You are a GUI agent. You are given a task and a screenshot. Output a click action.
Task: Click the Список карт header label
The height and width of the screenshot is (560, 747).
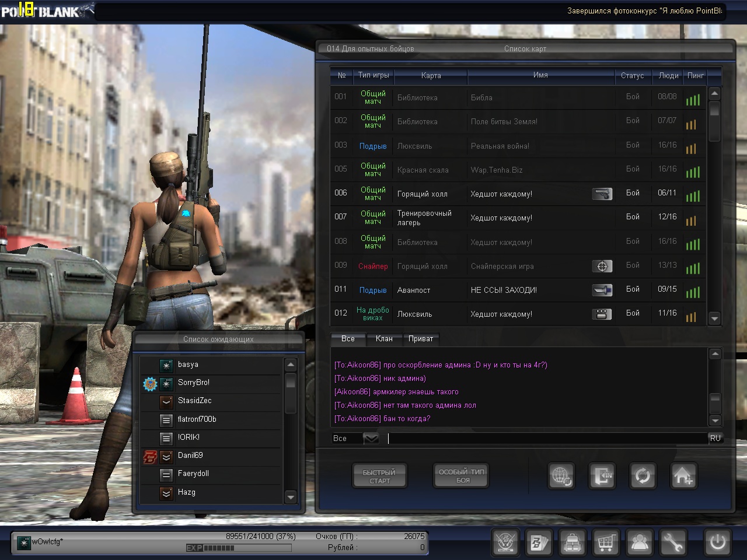click(x=525, y=49)
